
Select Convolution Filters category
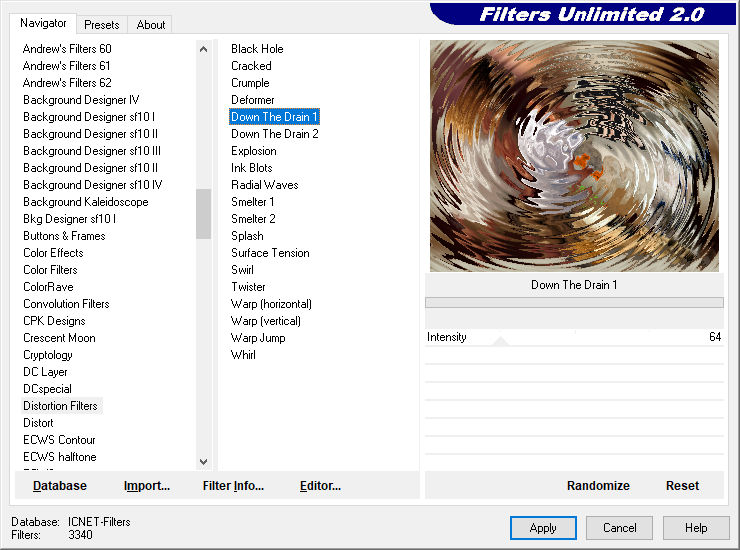pos(66,304)
